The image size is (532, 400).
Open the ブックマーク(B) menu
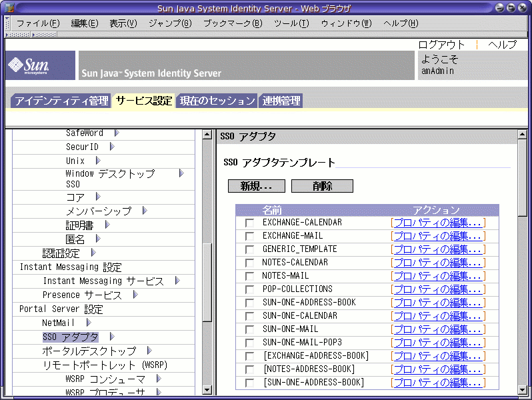tap(233, 23)
